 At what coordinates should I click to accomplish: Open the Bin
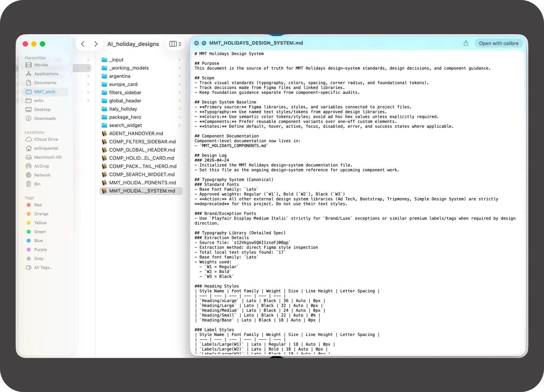(46, 184)
